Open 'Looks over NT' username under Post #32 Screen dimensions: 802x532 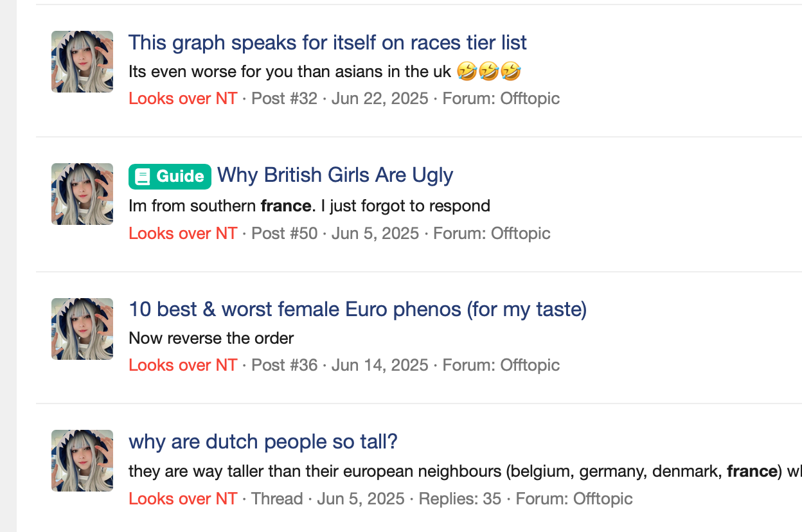183,99
